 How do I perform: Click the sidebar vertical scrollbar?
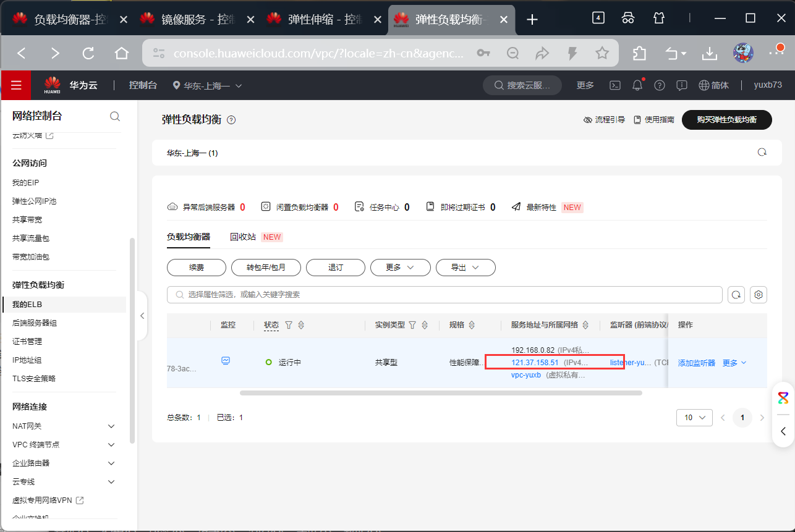tap(131, 340)
